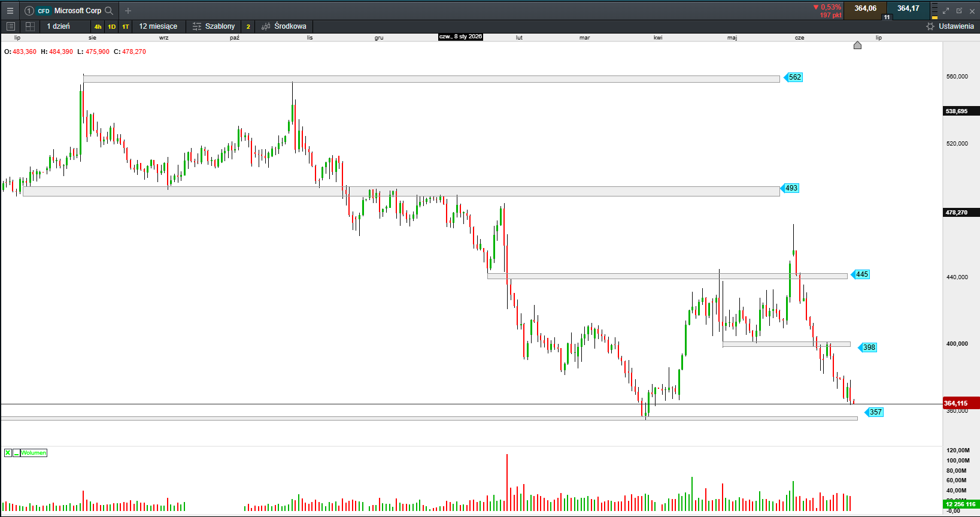Click the 478,270 price axis tag

(x=961, y=212)
